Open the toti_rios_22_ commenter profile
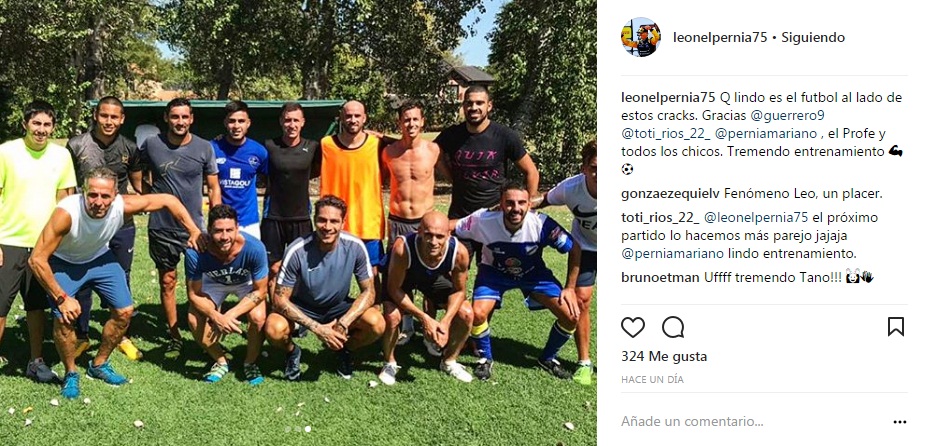 [659, 218]
